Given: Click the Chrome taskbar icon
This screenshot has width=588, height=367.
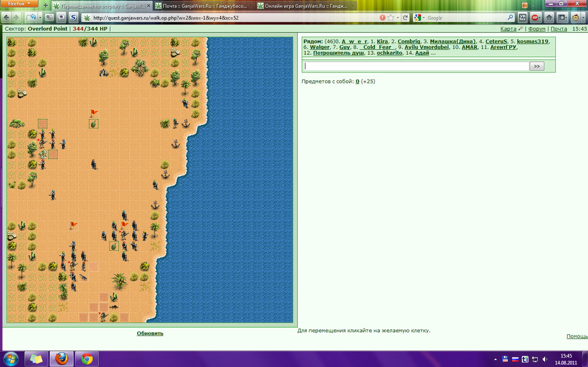Looking at the screenshot, I should (x=87, y=359).
